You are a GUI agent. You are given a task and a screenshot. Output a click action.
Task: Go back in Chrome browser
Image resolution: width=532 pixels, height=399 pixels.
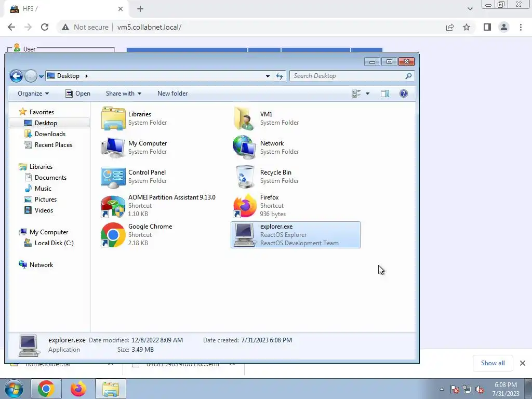pos(11,27)
